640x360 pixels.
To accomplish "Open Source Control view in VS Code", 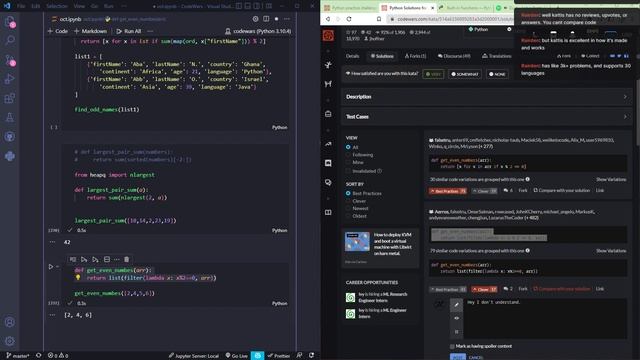I will pos(9,60).
